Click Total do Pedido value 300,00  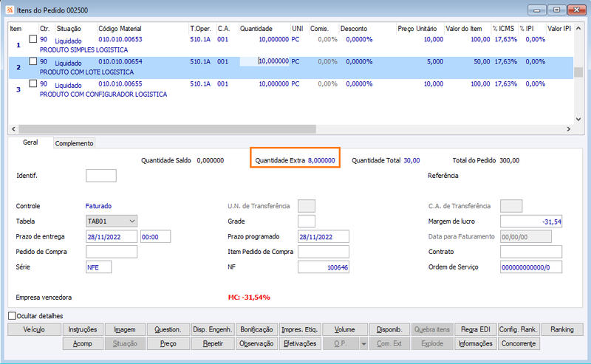tap(510, 160)
